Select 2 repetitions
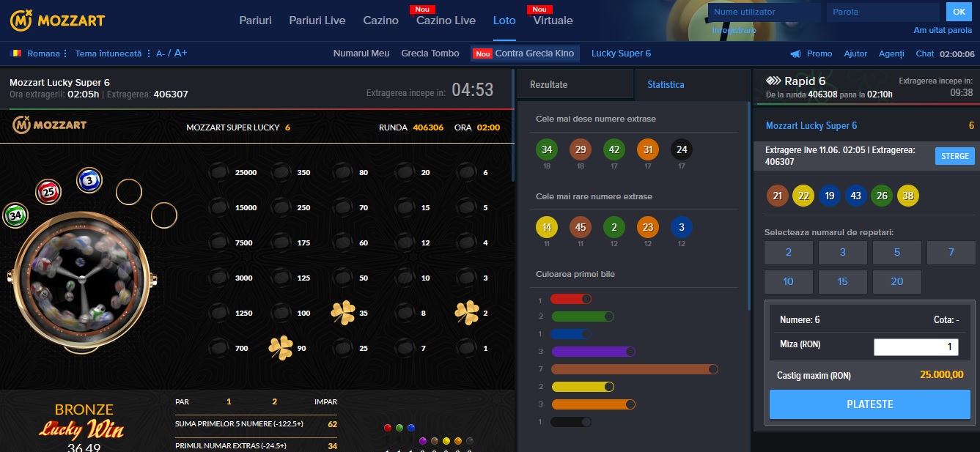Image resolution: width=980 pixels, height=452 pixels. 789,252
